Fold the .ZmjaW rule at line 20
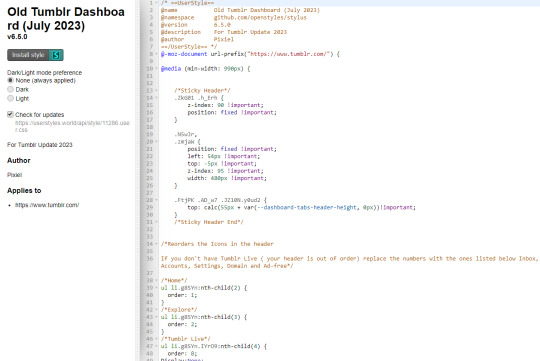The width and height of the screenshot is (540, 361). tap(156, 142)
